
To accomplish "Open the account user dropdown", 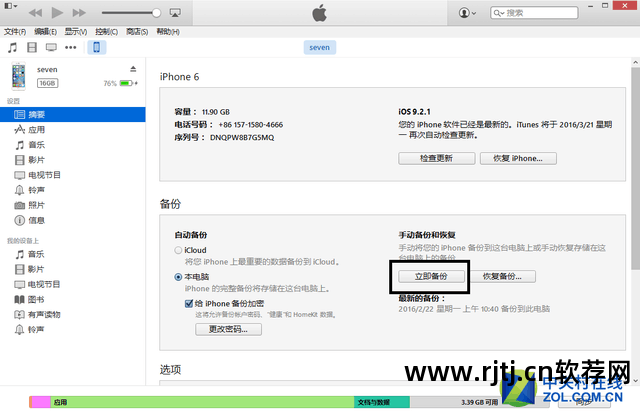I will pyautogui.click(x=467, y=13).
